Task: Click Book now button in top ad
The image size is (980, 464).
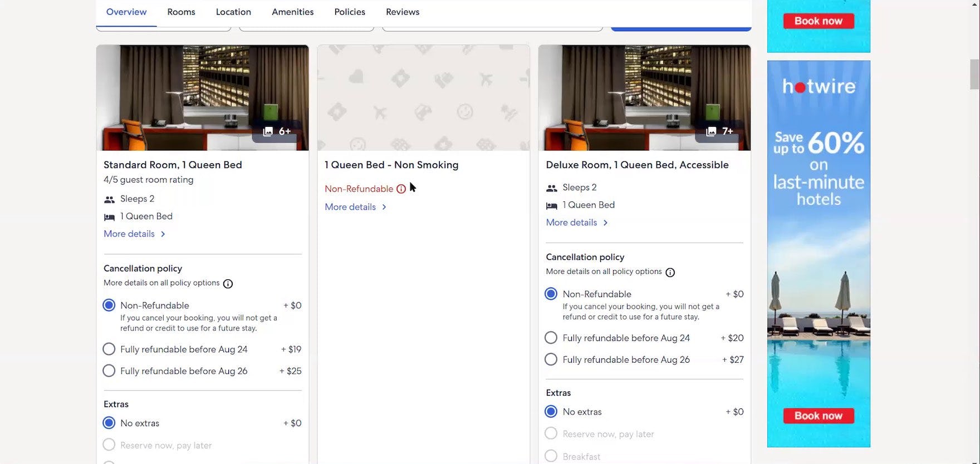Action: pos(818,21)
